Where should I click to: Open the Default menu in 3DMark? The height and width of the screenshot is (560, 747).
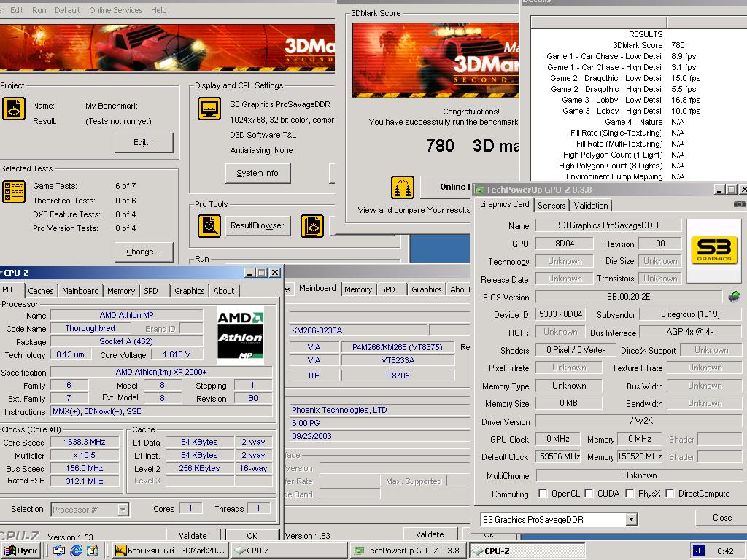(67, 10)
